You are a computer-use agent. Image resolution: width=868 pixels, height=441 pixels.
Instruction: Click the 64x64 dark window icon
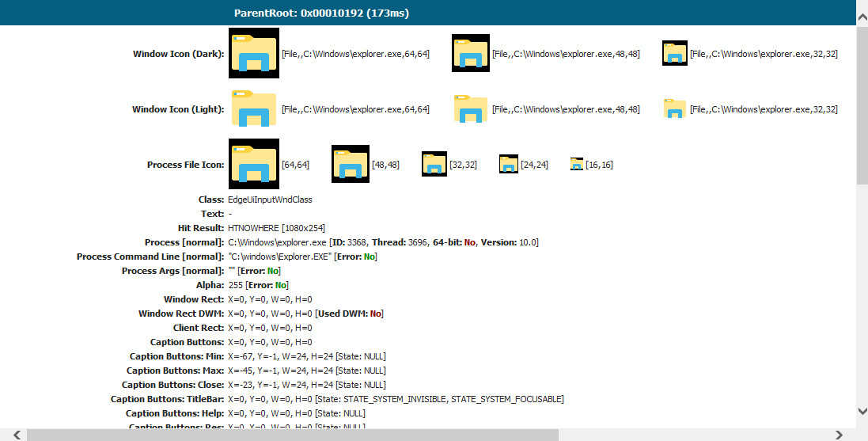point(253,53)
